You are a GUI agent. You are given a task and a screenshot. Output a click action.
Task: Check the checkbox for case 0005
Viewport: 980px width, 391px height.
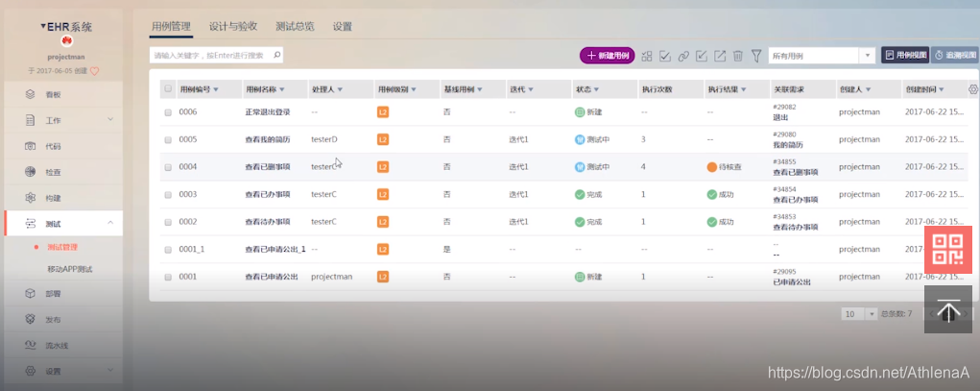(168, 140)
